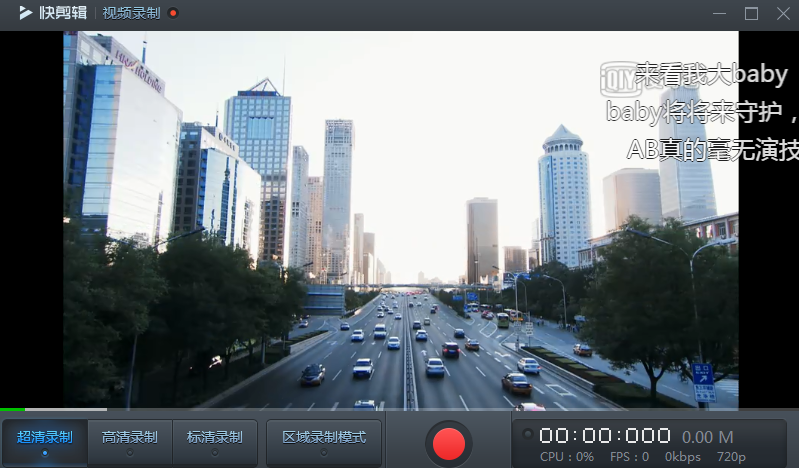Click the red dot beside 视频录制 title
The image size is (800, 468).
tap(173, 13)
